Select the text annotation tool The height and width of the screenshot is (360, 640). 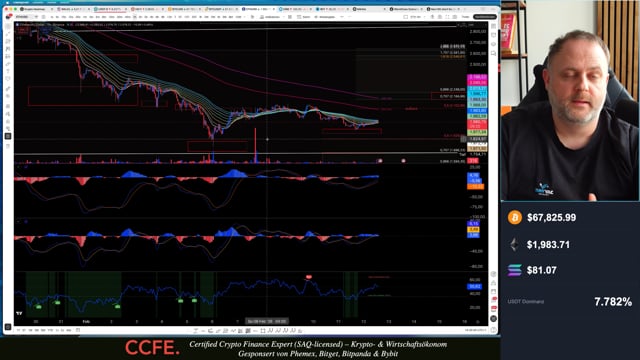(8, 71)
